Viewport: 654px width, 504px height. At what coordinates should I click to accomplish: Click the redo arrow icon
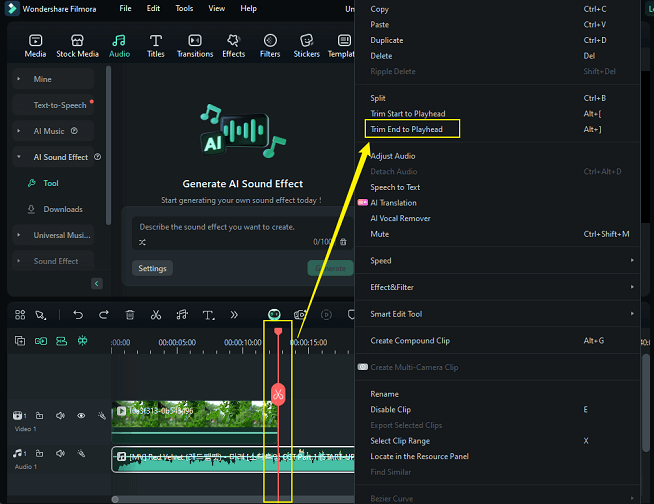click(x=103, y=315)
